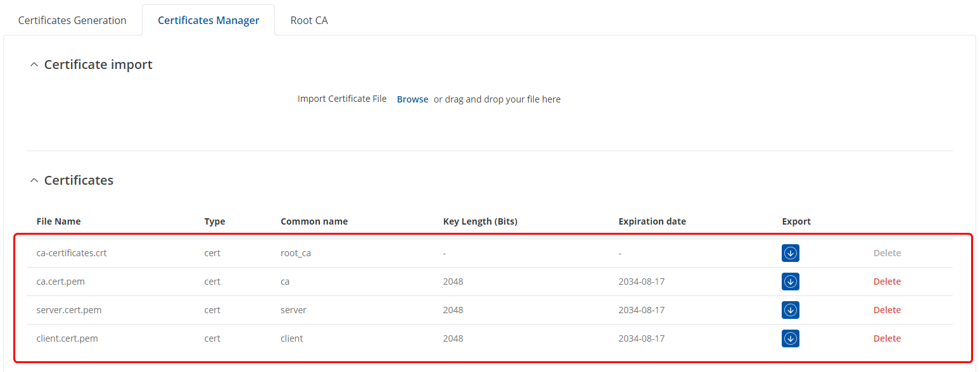Collapse the Certificates section

[x=34, y=181]
